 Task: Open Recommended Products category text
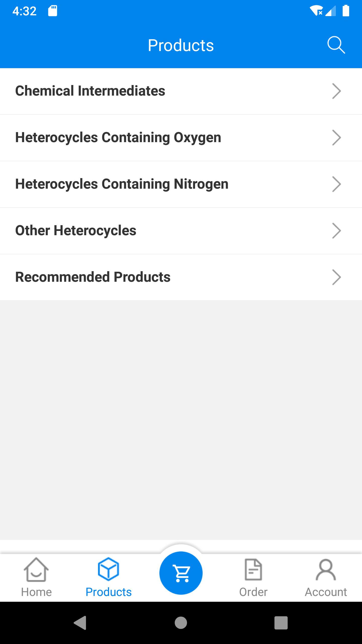click(x=93, y=277)
